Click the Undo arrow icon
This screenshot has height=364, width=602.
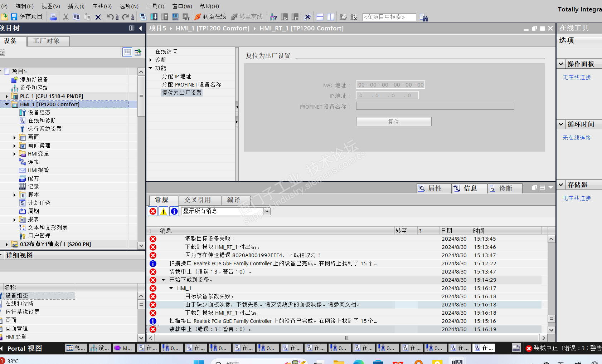pyautogui.click(x=110, y=17)
